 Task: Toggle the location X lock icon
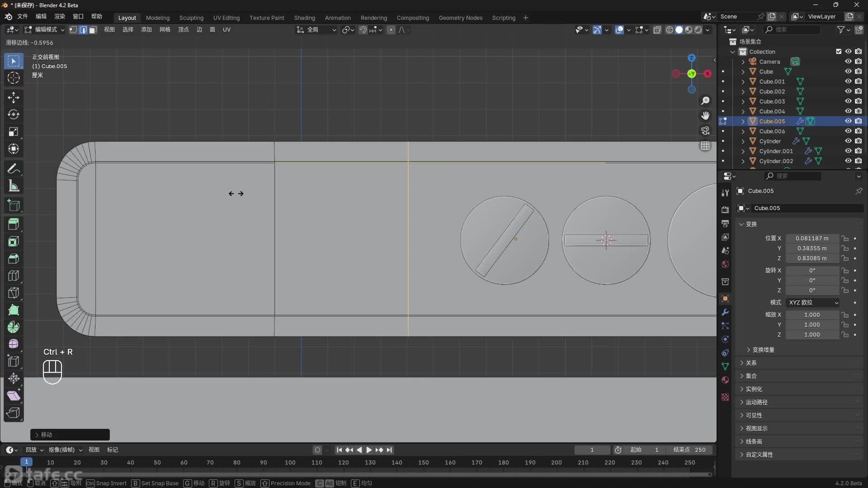(844, 238)
